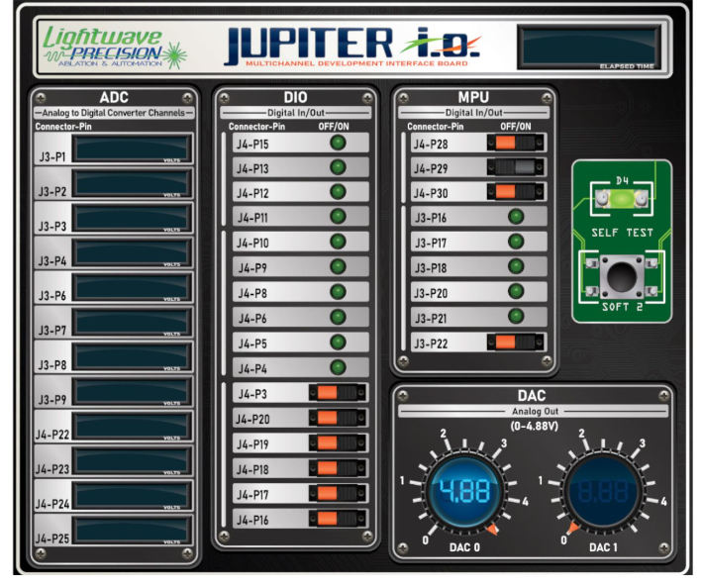Toggle the J4-P17 slide switch
The width and height of the screenshot is (702, 588).
click(338, 494)
